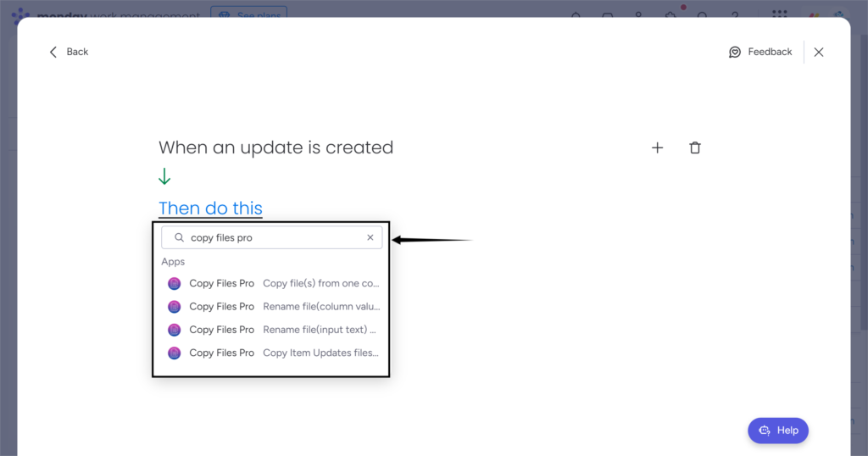Image resolution: width=868 pixels, height=456 pixels.
Task: Click 'See plans' button in background header
Action: click(x=248, y=12)
